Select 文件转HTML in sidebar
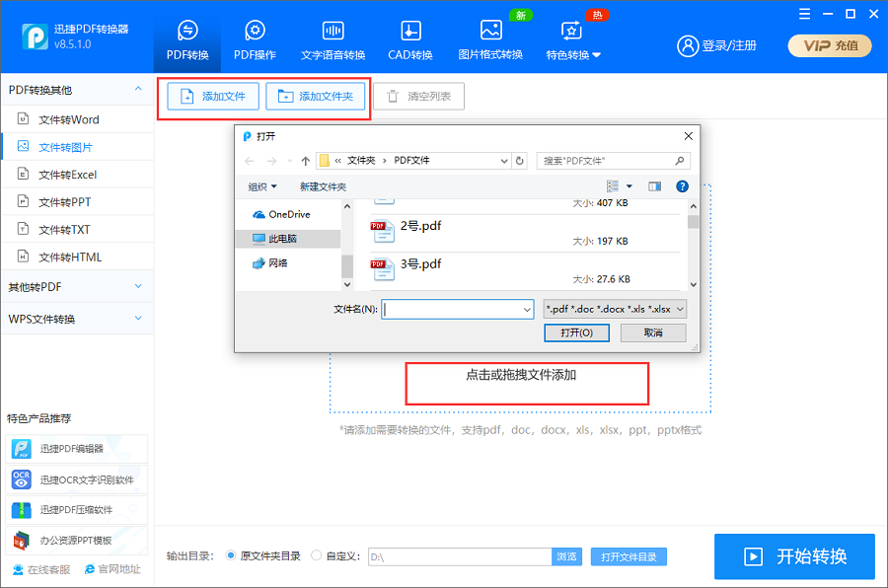The height and width of the screenshot is (588, 888). 77,257
